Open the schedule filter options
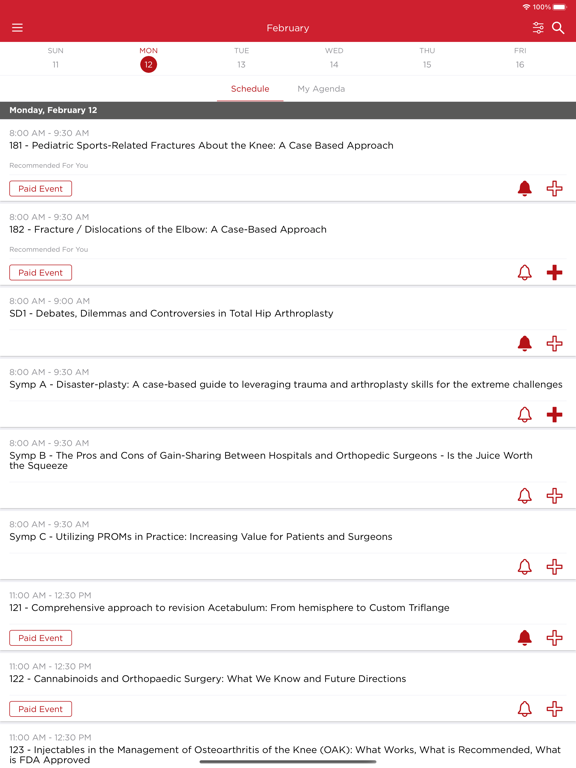The image size is (576, 768). [538, 27]
